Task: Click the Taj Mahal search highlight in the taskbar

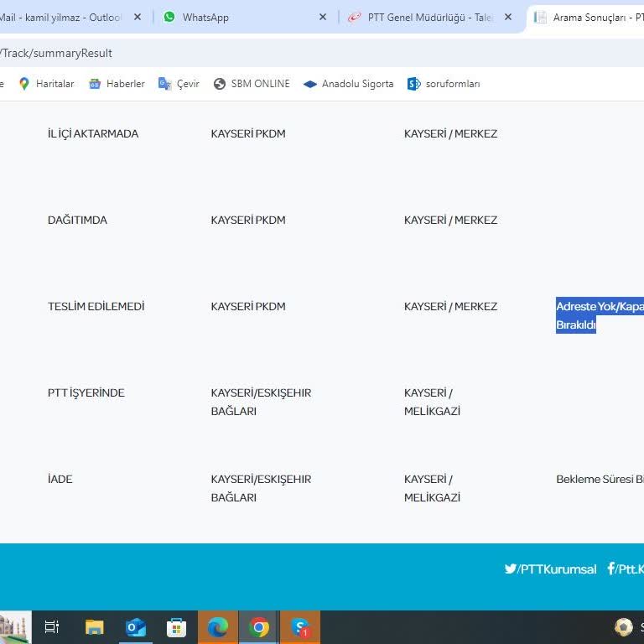Action: coord(15,627)
